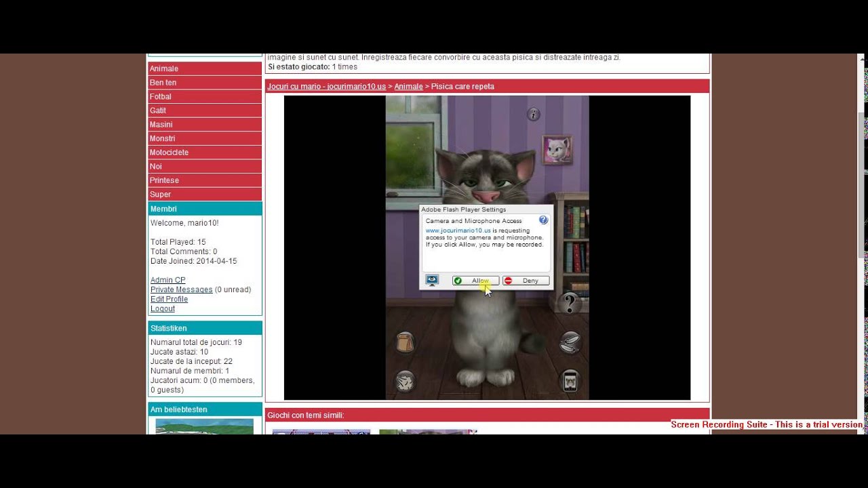This screenshot has width=868, height=488.
Task: Click 'Jucate astazi: 10' text
Action: (x=179, y=352)
